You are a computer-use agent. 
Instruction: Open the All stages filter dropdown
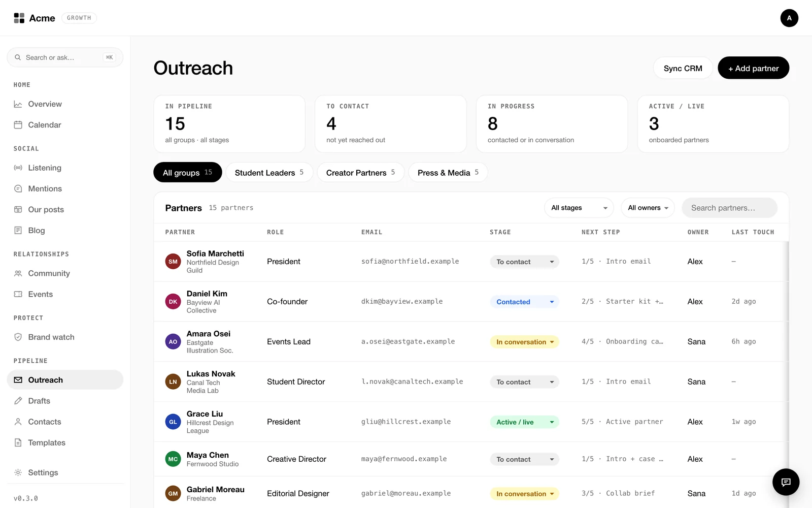pos(579,208)
